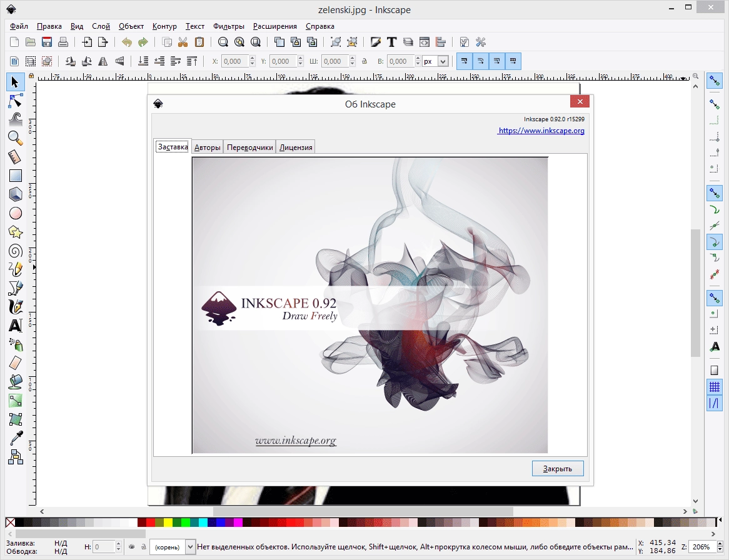The width and height of the screenshot is (729, 560).
Task: Click the В height stepper arrows
Action: pyautogui.click(x=418, y=61)
